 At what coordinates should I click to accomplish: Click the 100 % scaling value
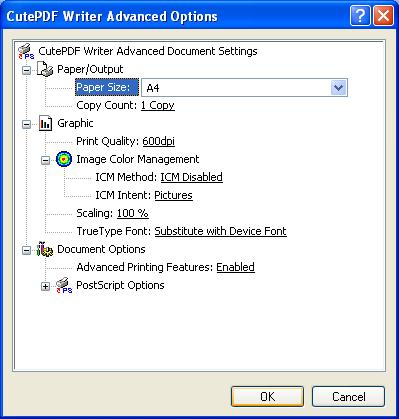pyautogui.click(x=133, y=213)
